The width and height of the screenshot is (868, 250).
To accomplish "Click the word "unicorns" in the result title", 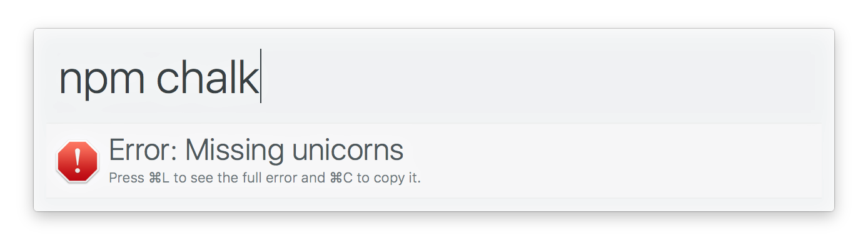I will tap(343, 150).
